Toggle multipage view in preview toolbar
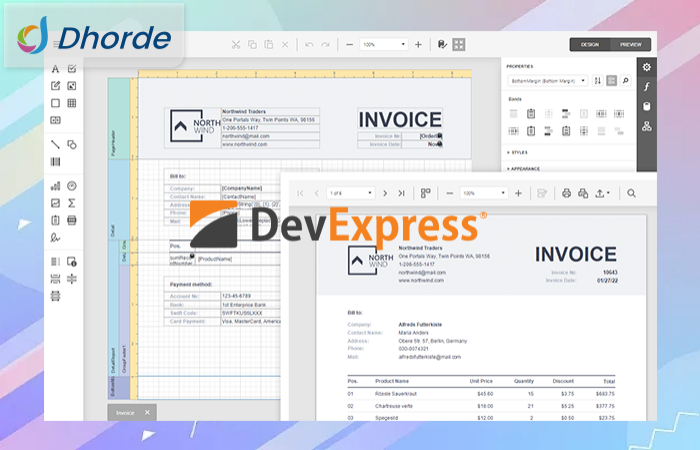The image size is (700, 450). [x=425, y=193]
